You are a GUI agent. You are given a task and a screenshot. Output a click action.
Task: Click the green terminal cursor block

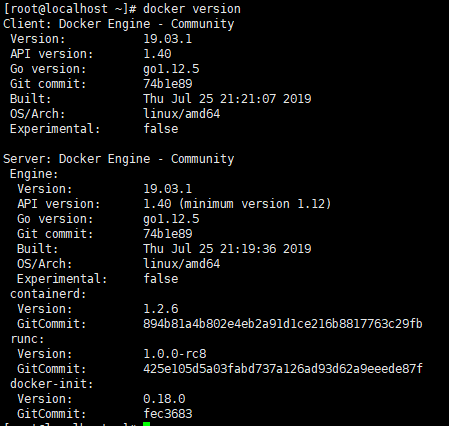[147, 424]
